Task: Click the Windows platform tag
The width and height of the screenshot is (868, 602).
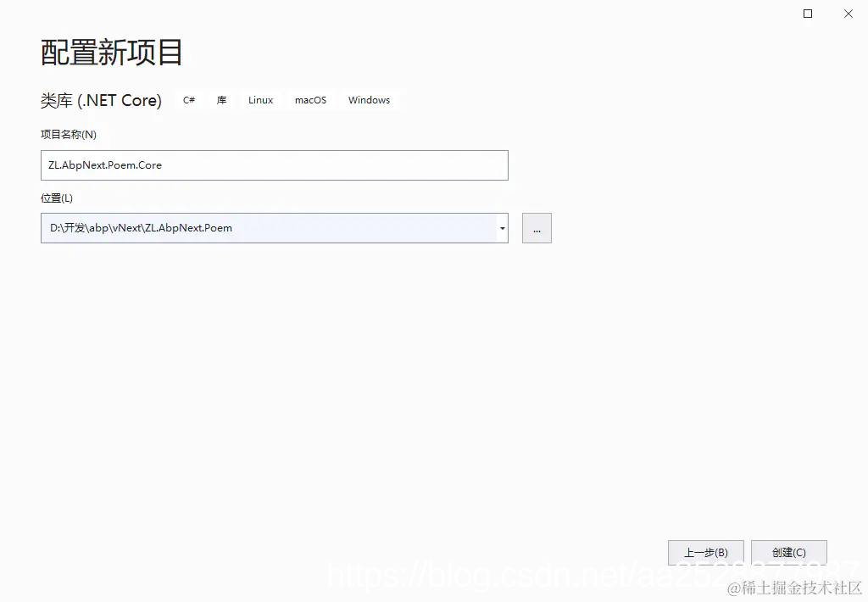Action: [369, 99]
